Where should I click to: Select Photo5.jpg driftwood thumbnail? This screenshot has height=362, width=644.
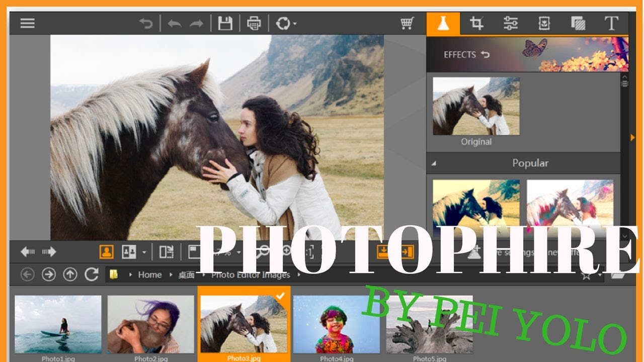(429, 324)
